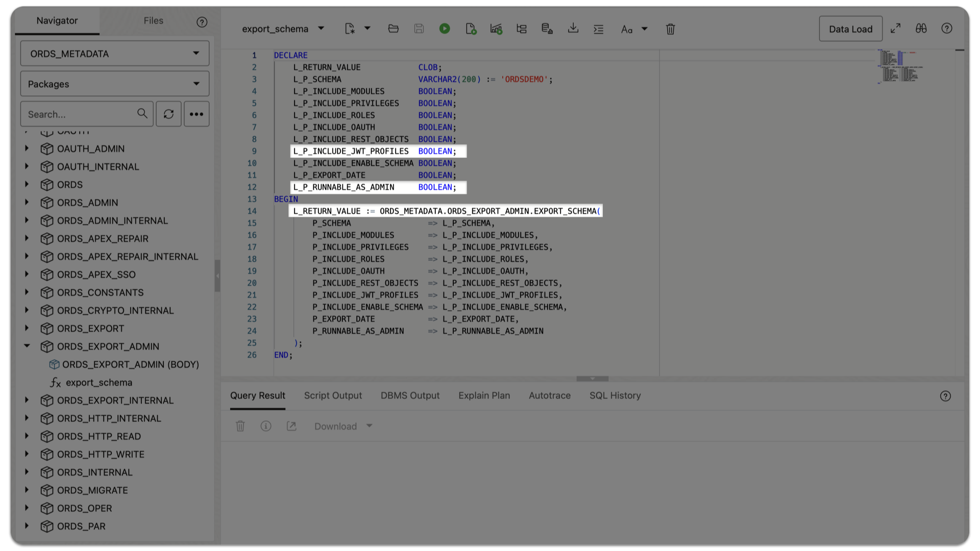Open a file using the folder icon
The image size is (980, 551).
[x=393, y=29]
